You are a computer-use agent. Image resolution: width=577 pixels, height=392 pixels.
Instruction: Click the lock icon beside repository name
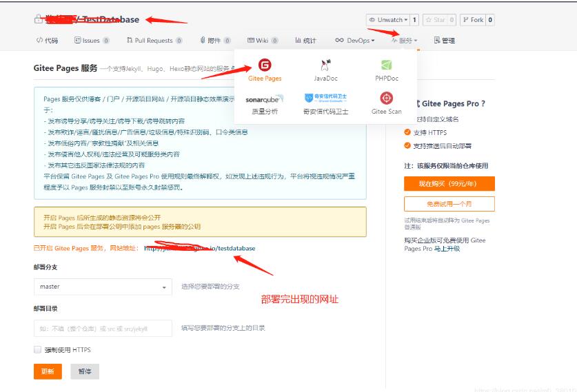(38, 19)
